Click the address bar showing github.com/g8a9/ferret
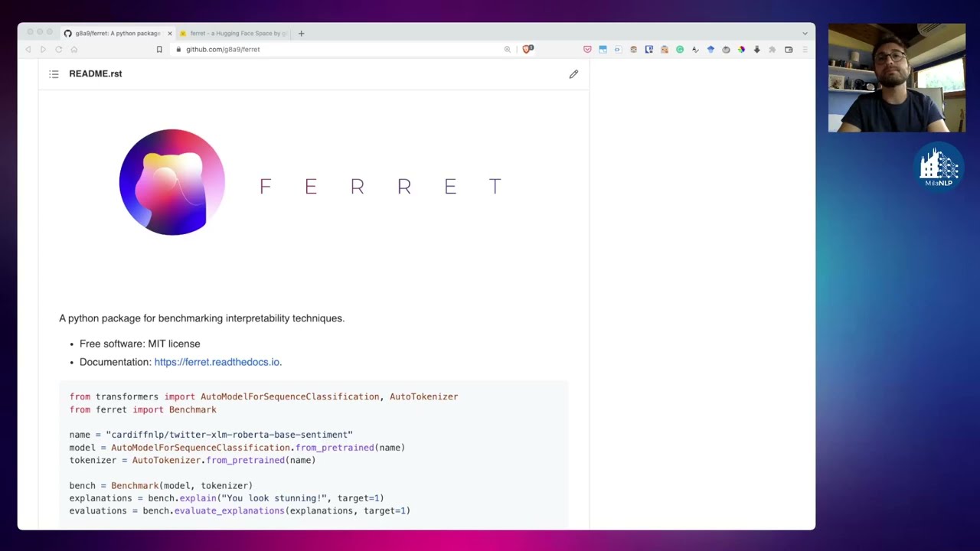Screen dimensions: 980x551 coord(223,49)
